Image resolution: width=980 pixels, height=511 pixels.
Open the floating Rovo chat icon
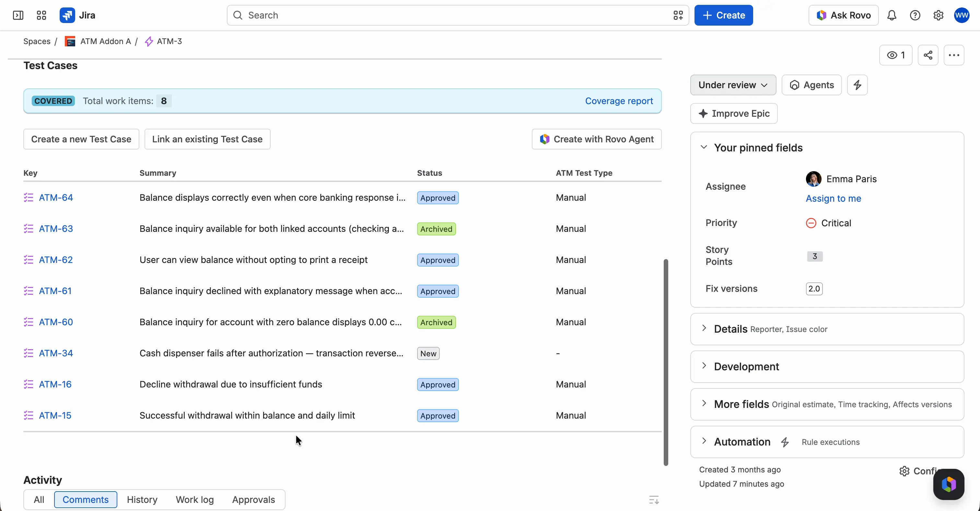(949, 484)
